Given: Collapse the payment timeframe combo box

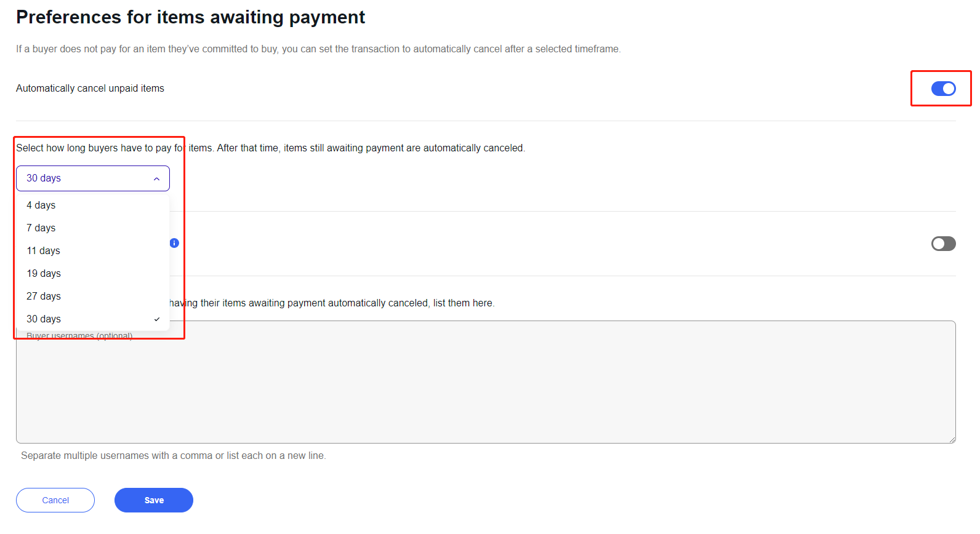Looking at the screenshot, I should click(x=92, y=178).
